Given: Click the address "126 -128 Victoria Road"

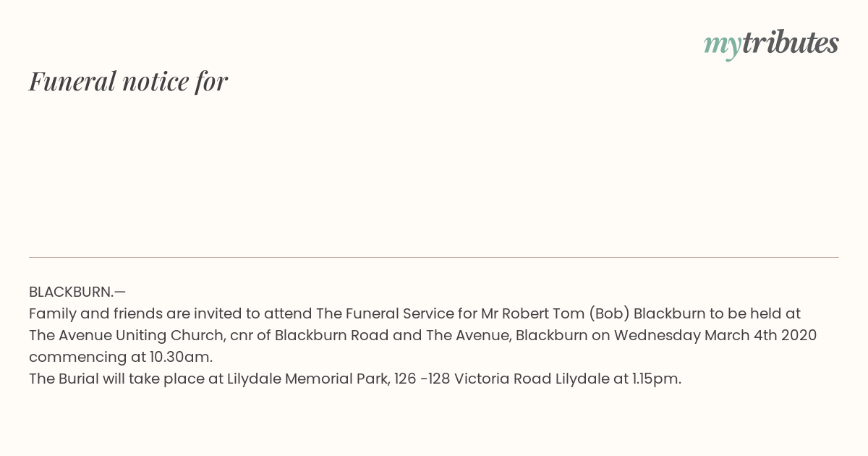Looking at the screenshot, I should click(x=473, y=379).
